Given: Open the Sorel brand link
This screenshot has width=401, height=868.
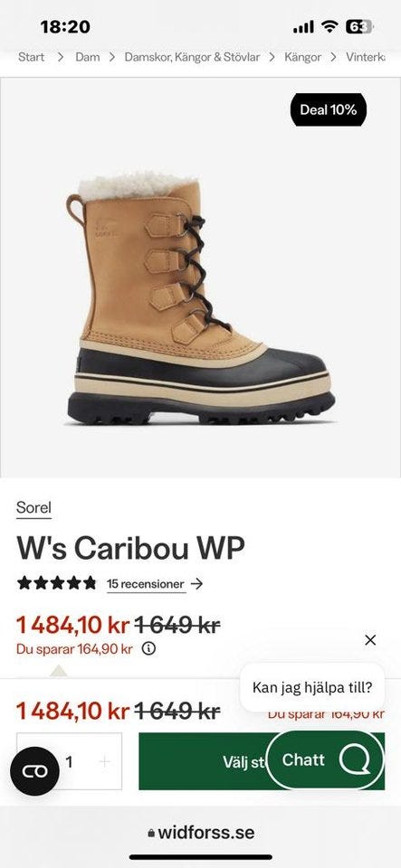Looking at the screenshot, I should (x=33, y=507).
